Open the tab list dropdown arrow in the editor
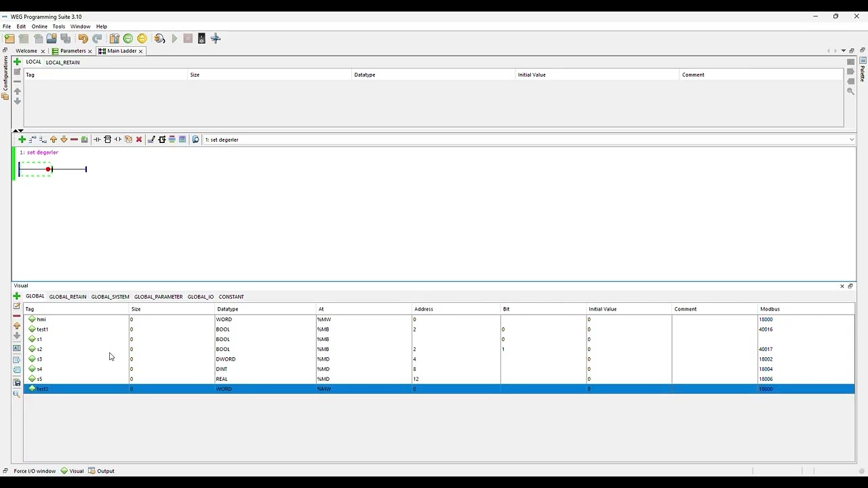Image resolution: width=868 pixels, height=488 pixels. pos(844,51)
